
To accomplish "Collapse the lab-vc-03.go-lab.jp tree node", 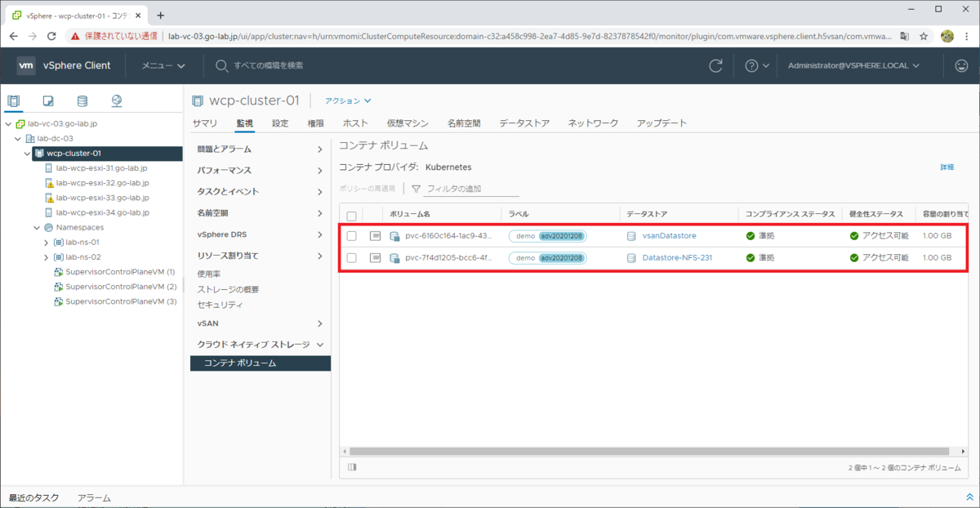I will click(x=8, y=124).
